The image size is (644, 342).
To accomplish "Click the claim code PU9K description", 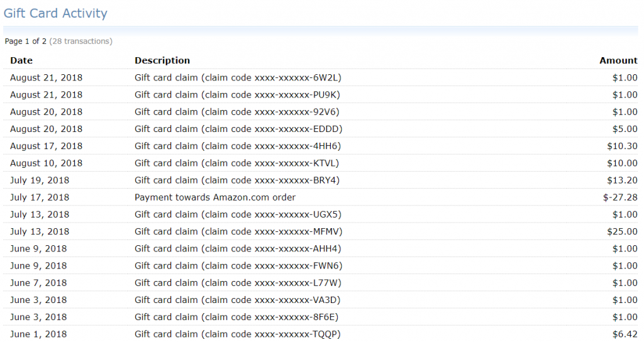I will tap(237, 95).
